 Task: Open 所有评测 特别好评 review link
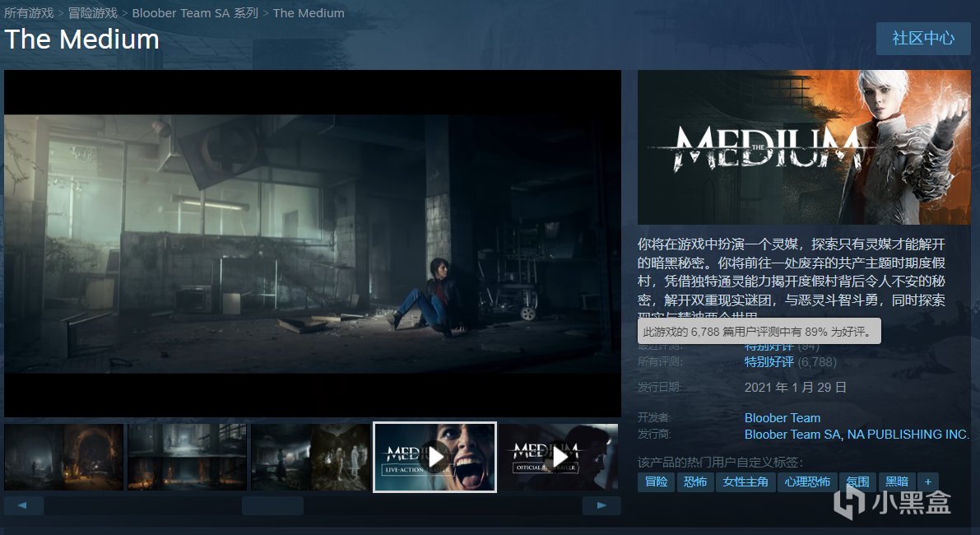tap(769, 362)
